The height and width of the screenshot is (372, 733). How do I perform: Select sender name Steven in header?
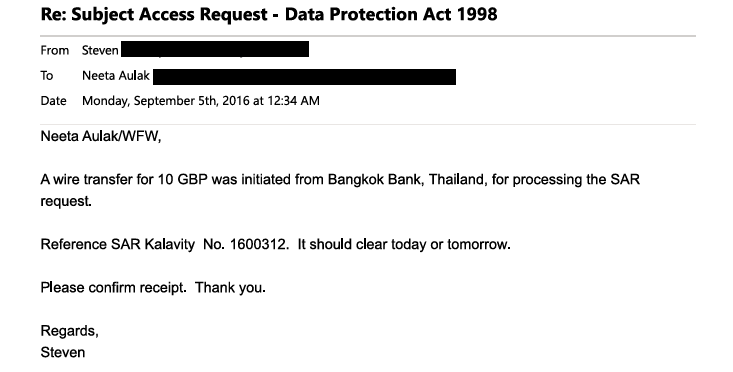[x=100, y=50]
